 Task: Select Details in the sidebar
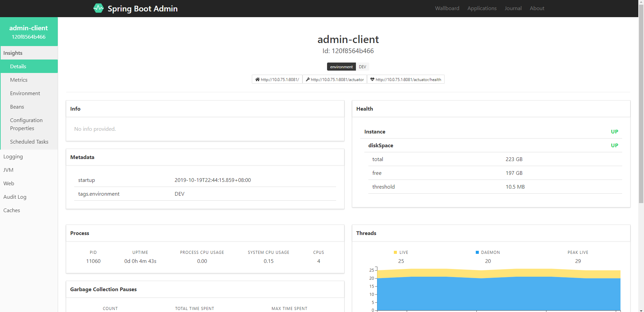coord(29,66)
